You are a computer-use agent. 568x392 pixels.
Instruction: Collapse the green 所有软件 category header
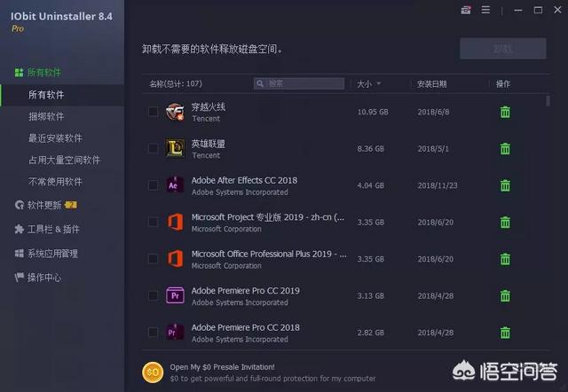[43, 73]
